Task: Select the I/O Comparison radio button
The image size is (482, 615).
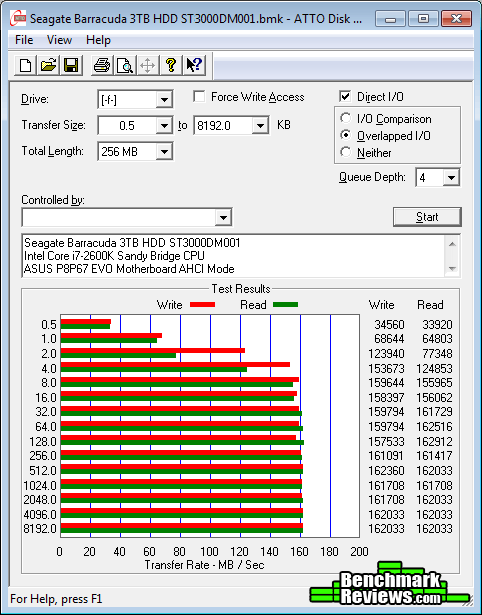Action: (x=346, y=118)
